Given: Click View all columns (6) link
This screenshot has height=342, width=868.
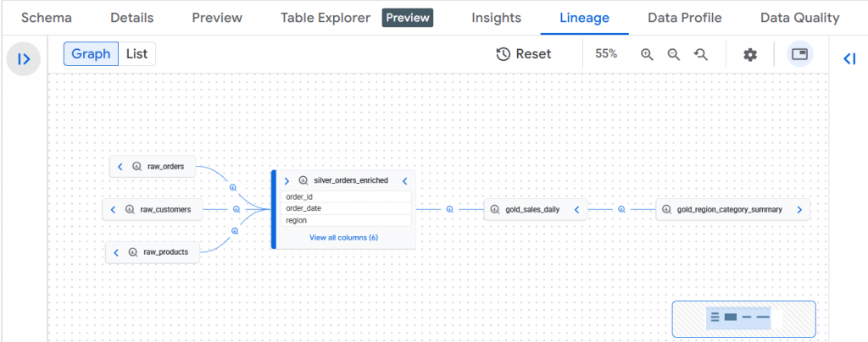Looking at the screenshot, I should coord(343,238).
